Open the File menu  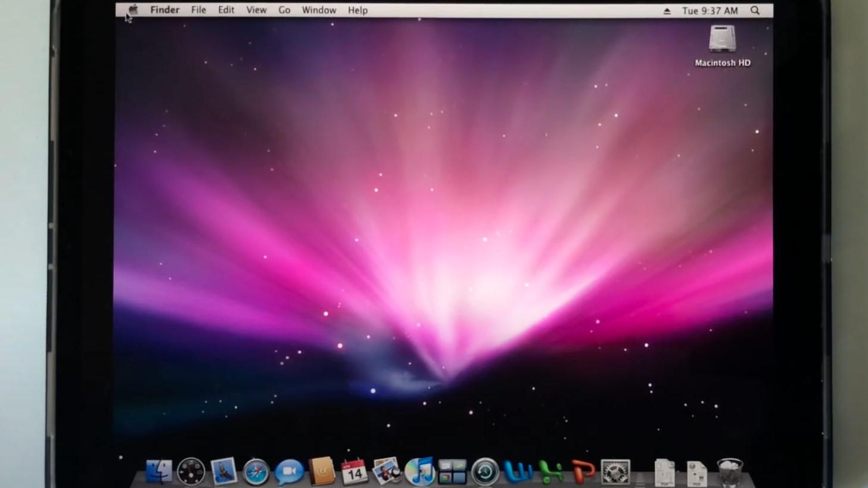pyautogui.click(x=198, y=10)
